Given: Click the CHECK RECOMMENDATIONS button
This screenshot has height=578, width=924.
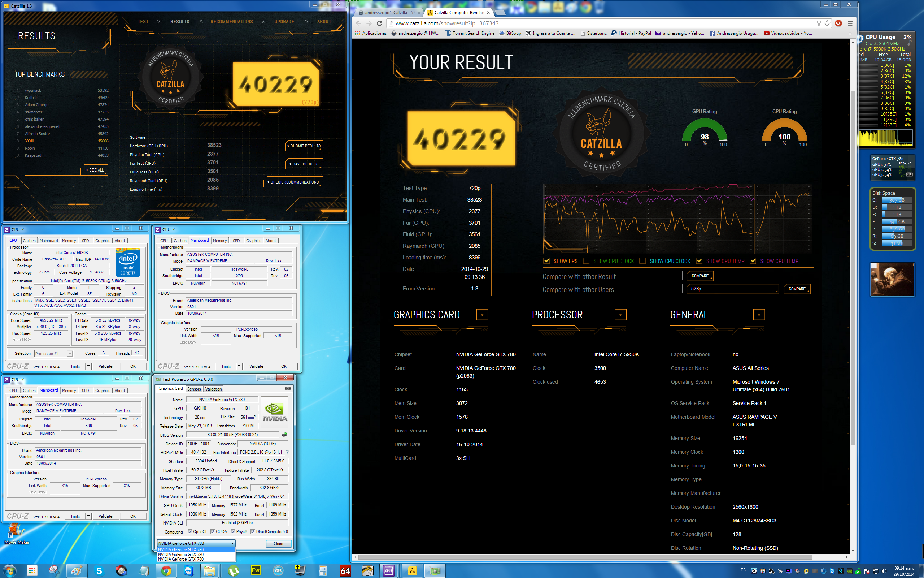Looking at the screenshot, I should pyautogui.click(x=293, y=182).
